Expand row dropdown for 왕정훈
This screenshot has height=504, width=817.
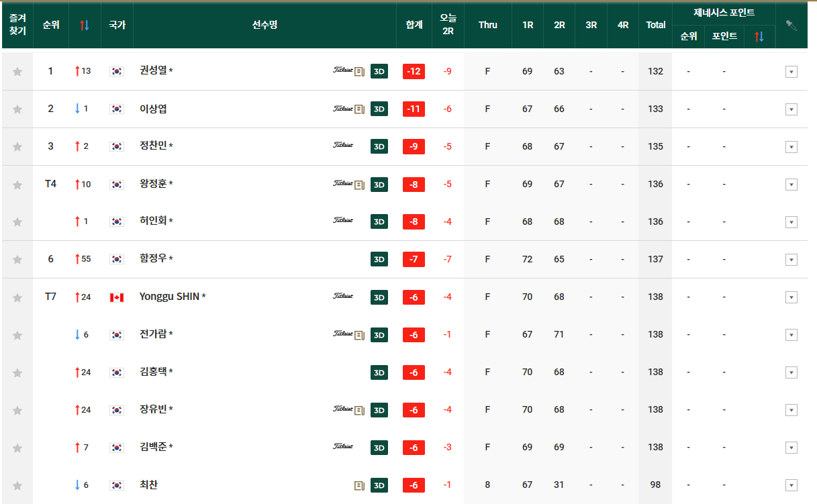[791, 185]
